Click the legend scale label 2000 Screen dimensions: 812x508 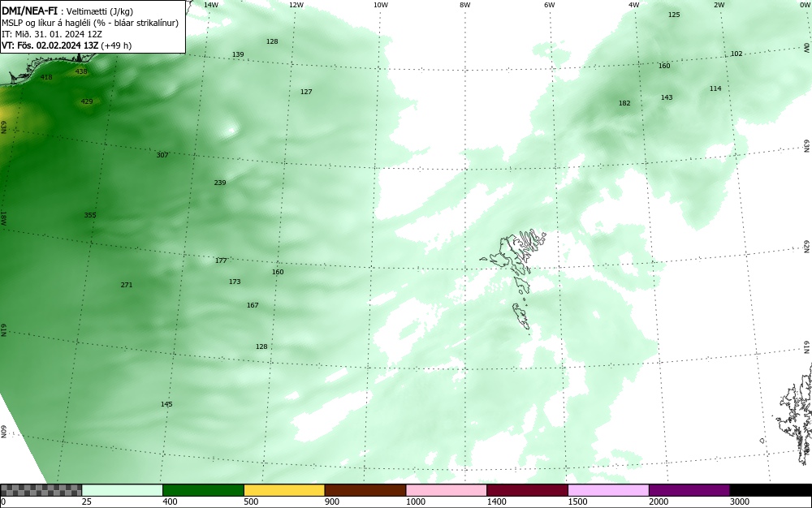click(659, 502)
